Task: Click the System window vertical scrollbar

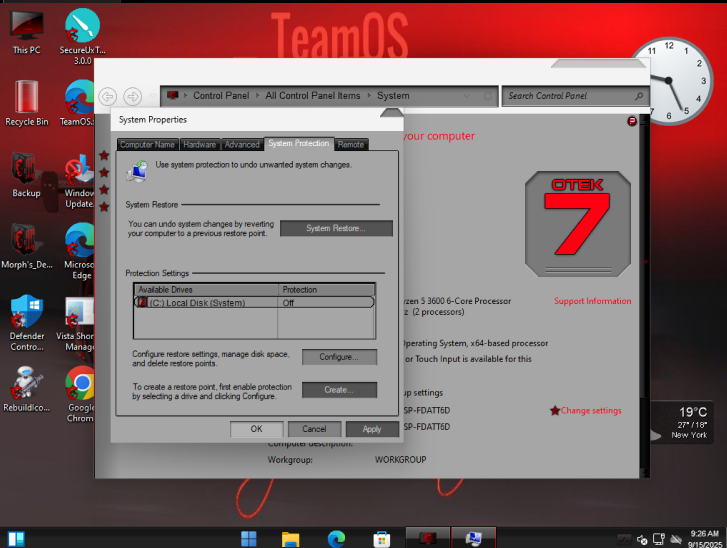Action: 644,297
